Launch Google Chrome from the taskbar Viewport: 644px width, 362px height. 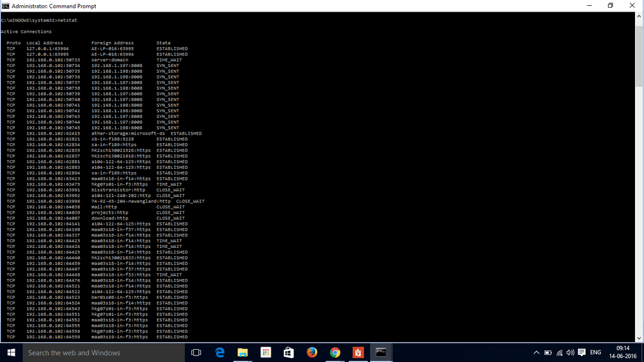click(335, 352)
